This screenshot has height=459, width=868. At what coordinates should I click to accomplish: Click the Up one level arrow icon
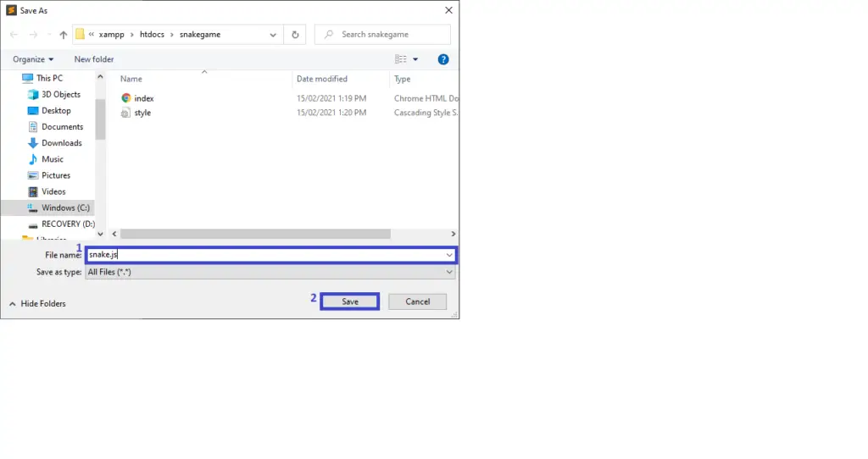click(x=63, y=35)
